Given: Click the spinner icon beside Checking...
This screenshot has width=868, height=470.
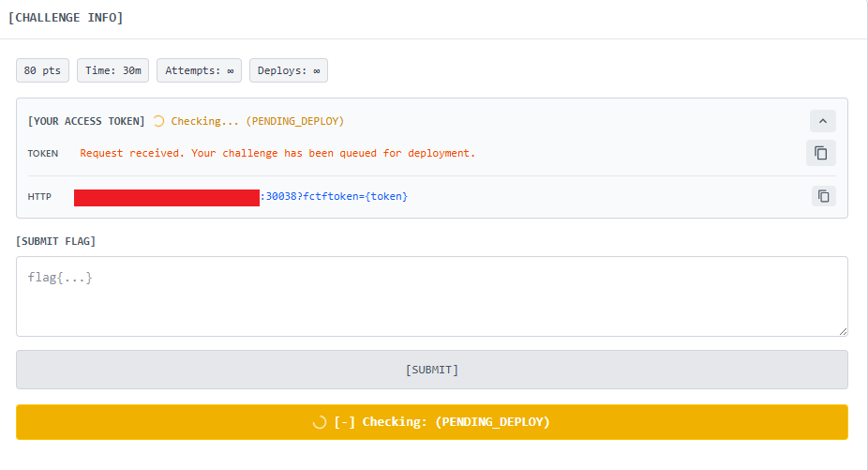Looking at the screenshot, I should point(158,121).
